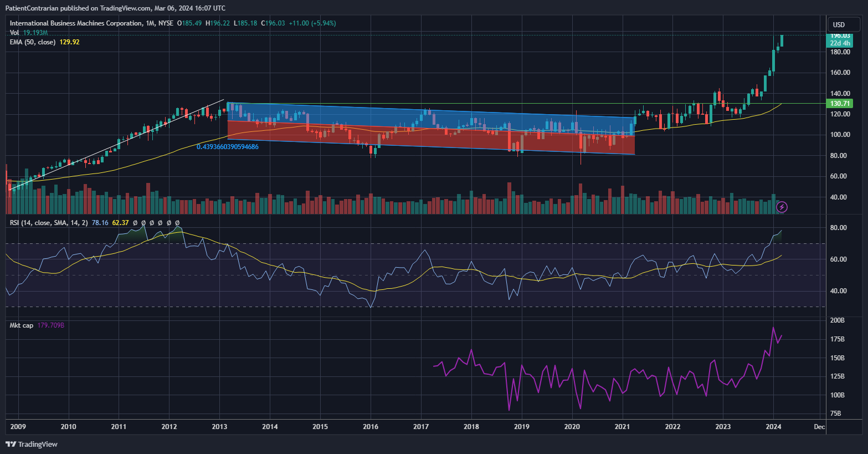This screenshot has width=868, height=454.
Task: Click the 2011 label on time axis
Action: (x=119, y=427)
